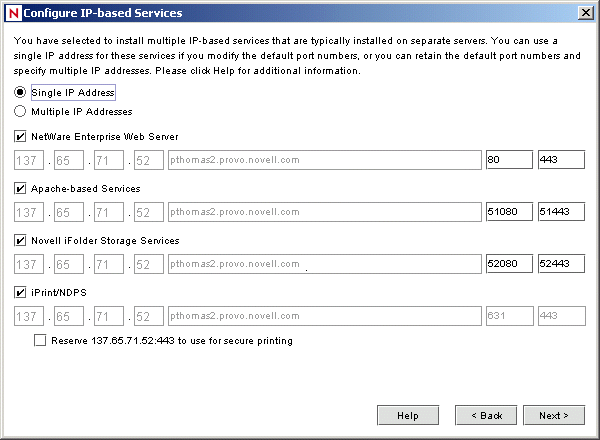Uncheck NetWare Enterprise Web Server
The height and width of the screenshot is (440, 600).
pyautogui.click(x=21, y=136)
